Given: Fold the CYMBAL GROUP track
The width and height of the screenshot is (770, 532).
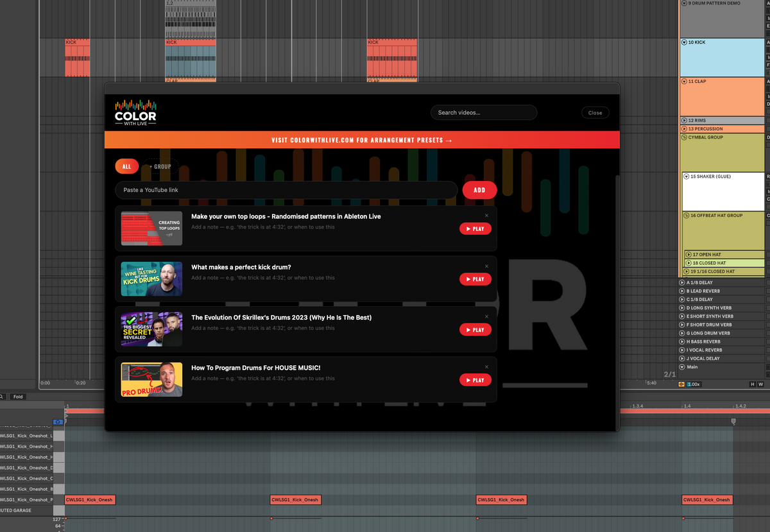Looking at the screenshot, I should pos(684,137).
